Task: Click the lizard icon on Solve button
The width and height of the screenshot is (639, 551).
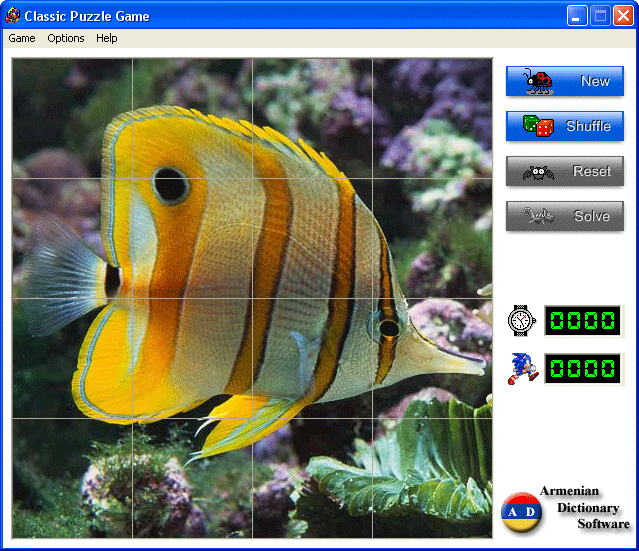Action: [538, 215]
